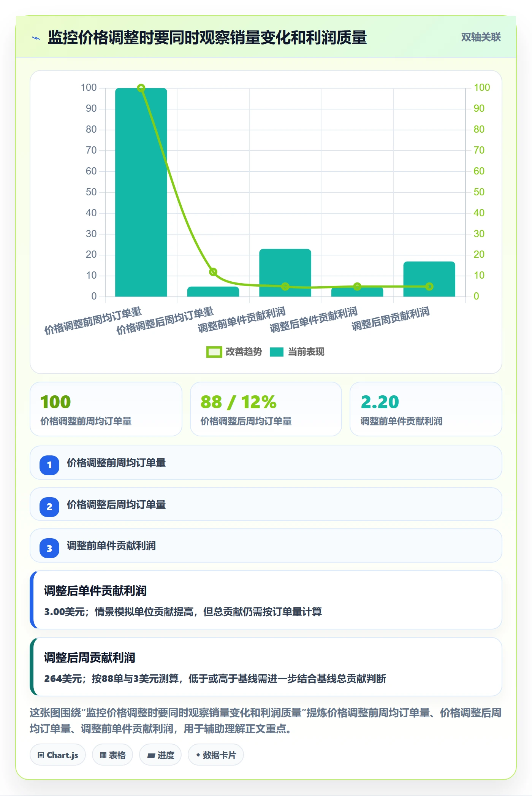The width and height of the screenshot is (532, 796).
Task: Open the card showing value 100
Action: click(x=106, y=409)
